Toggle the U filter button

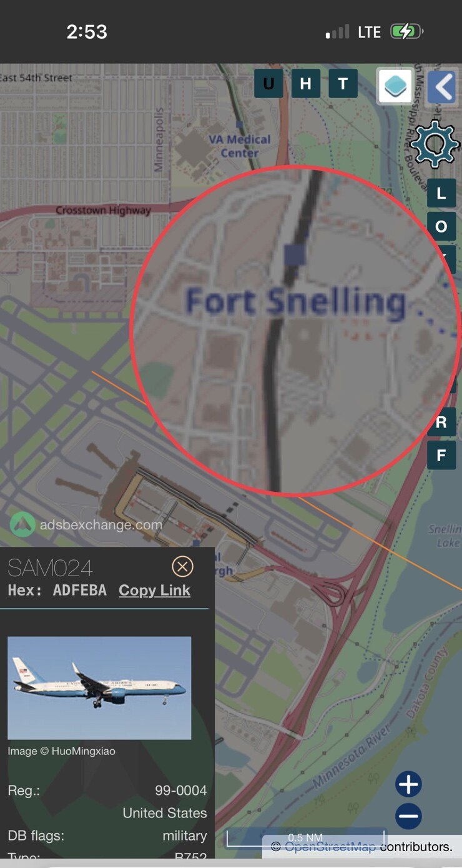[x=268, y=84]
